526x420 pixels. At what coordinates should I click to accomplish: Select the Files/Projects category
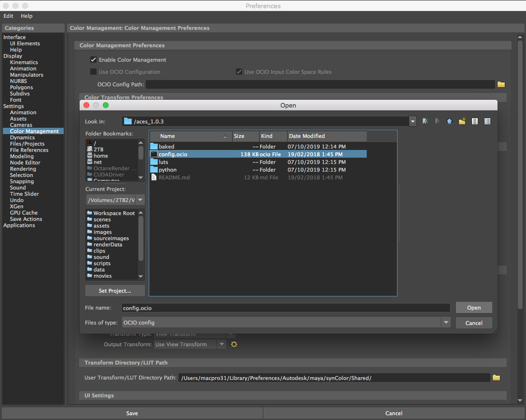coord(27,144)
